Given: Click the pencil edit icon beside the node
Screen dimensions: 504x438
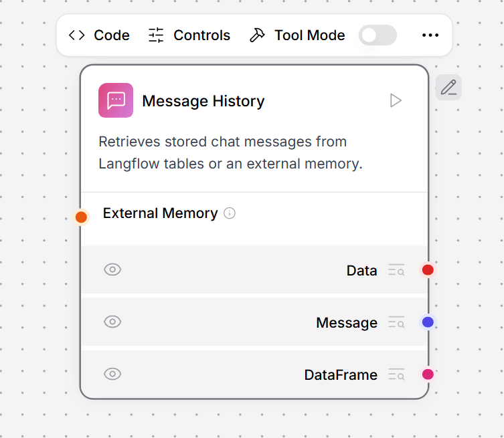Looking at the screenshot, I should coord(448,88).
